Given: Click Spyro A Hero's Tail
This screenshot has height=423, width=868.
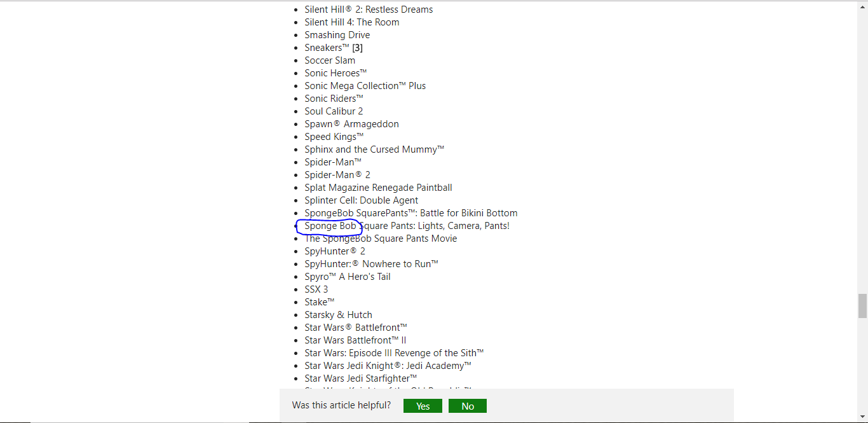Looking at the screenshot, I should coord(348,277).
